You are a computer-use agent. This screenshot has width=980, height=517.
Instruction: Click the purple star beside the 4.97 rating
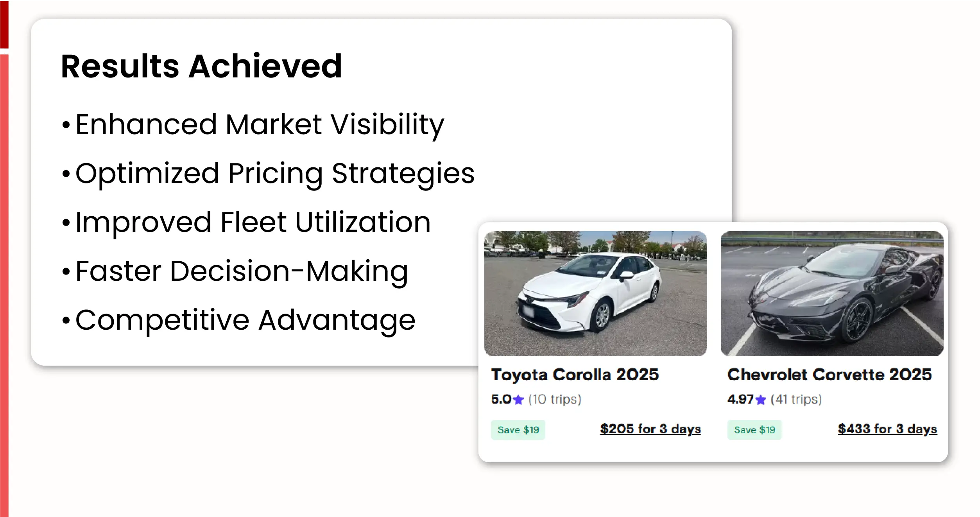tap(761, 400)
